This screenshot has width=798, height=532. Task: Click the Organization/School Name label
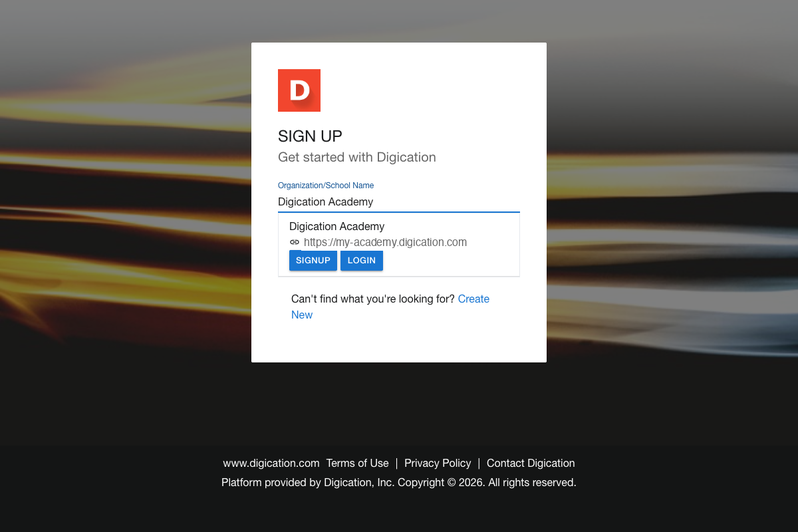coord(326,185)
